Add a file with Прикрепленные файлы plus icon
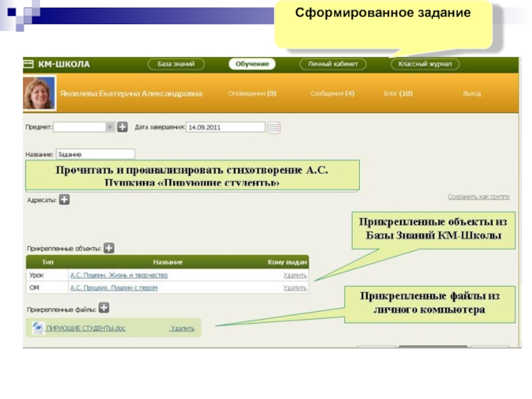The image size is (532, 399). click(104, 308)
